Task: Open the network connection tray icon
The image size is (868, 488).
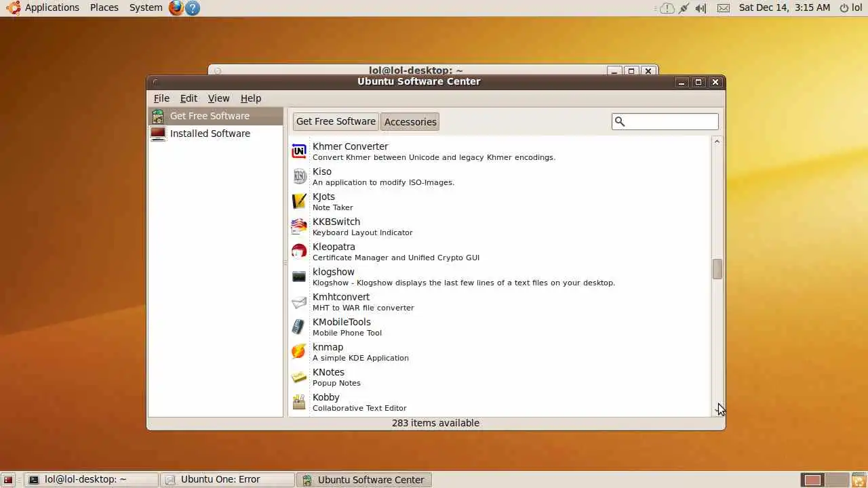Action: click(x=684, y=8)
